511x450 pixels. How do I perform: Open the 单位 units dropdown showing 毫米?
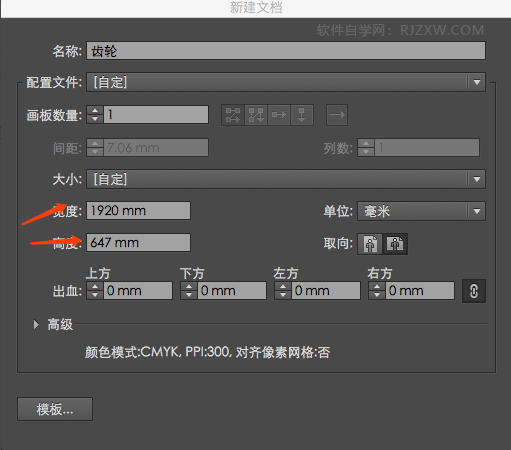click(x=421, y=211)
